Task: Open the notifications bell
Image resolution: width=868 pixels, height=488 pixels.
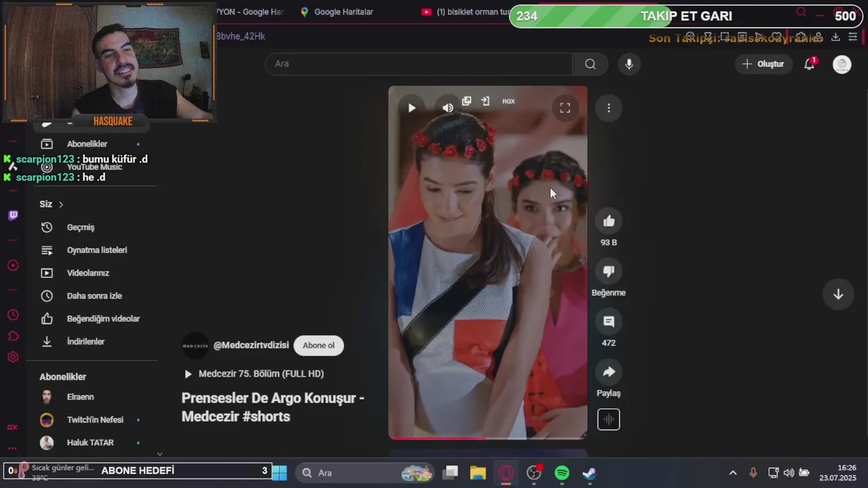Action: coord(809,64)
